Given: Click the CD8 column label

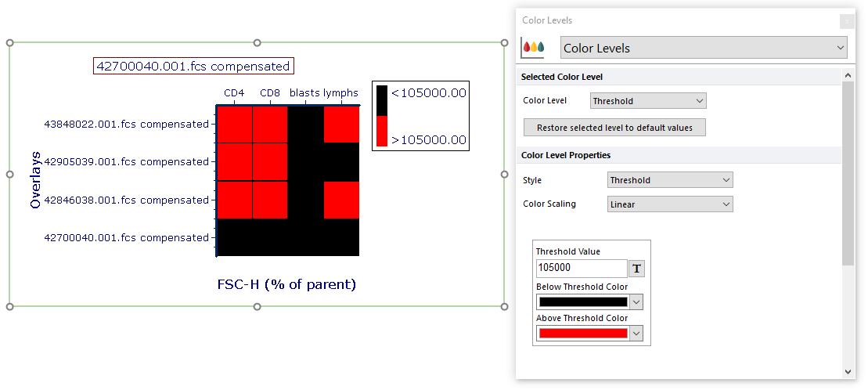Looking at the screenshot, I should (269, 93).
